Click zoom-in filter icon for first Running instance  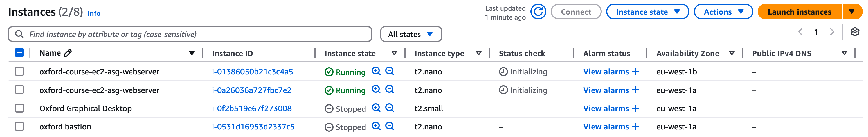pyautogui.click(x=376, y=71)
